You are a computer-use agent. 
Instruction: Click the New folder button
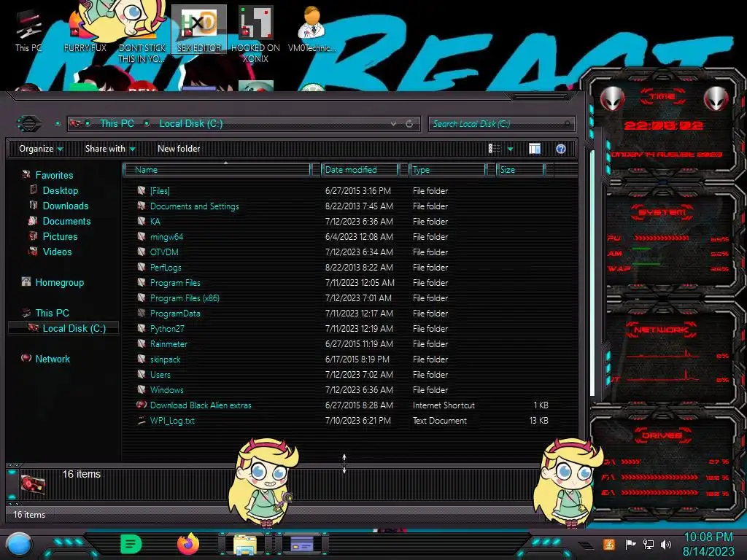(179, 149)
